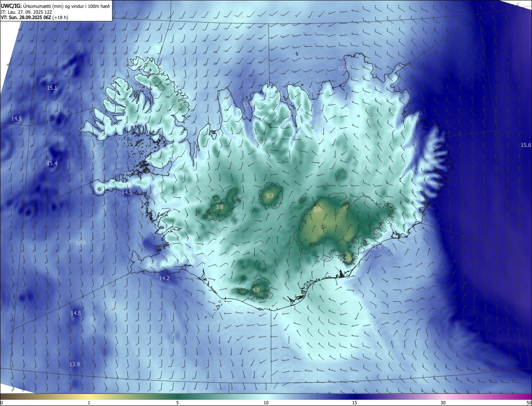The width and height of the screenshot is (532, 406).
Task: Click the 30 tick on color scale
Action: point(443,403)
